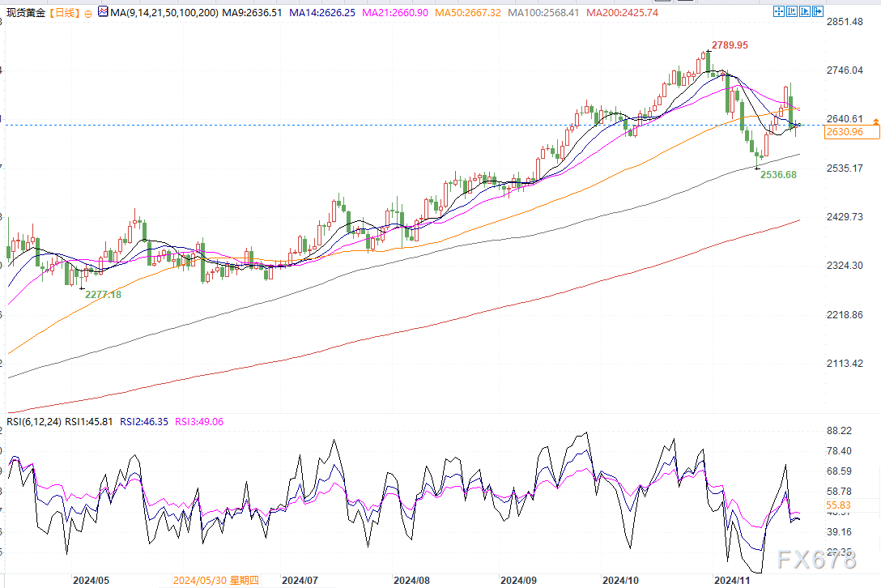Click the current price tag 2630.96
Viewport: 881px width, 588px height.
pos(844,132)
